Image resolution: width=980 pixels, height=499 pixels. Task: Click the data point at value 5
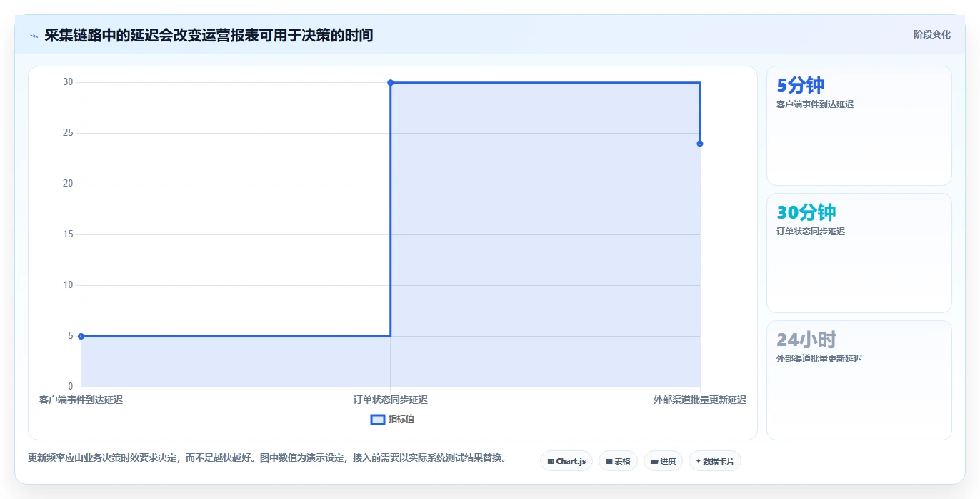[x=81, y=336]
